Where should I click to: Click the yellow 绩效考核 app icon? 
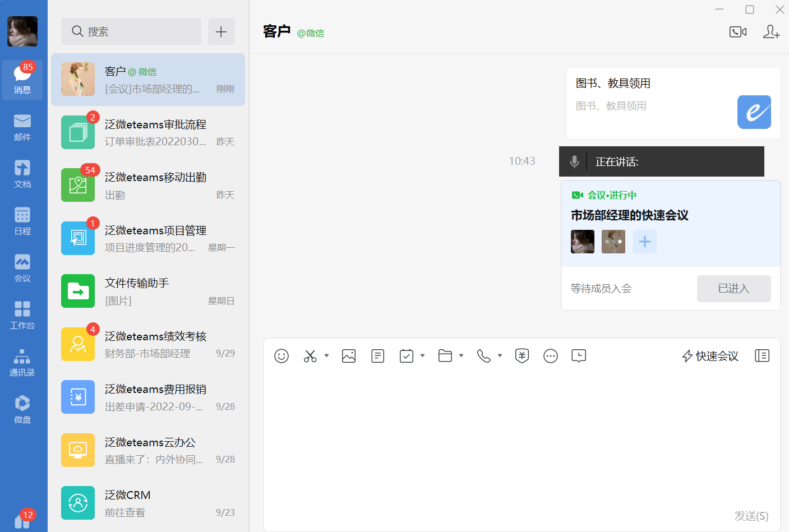(x=78, y=344)
